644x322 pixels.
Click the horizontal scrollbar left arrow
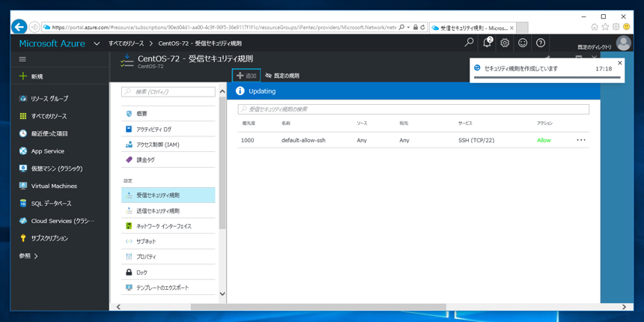pos(118,307)
